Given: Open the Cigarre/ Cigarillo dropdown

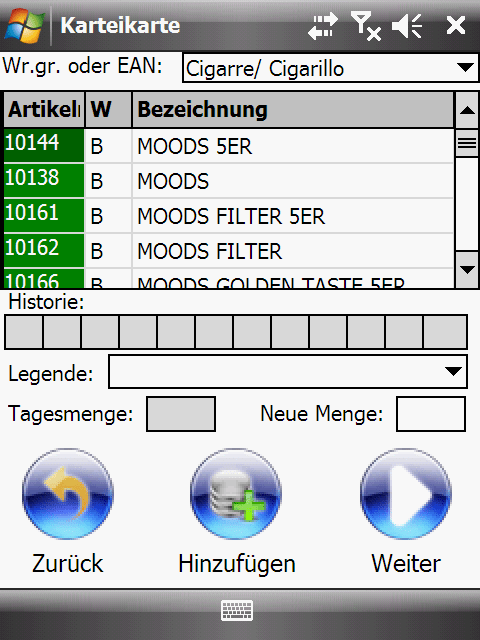Looking at the screenshot, I should [330, 68].
